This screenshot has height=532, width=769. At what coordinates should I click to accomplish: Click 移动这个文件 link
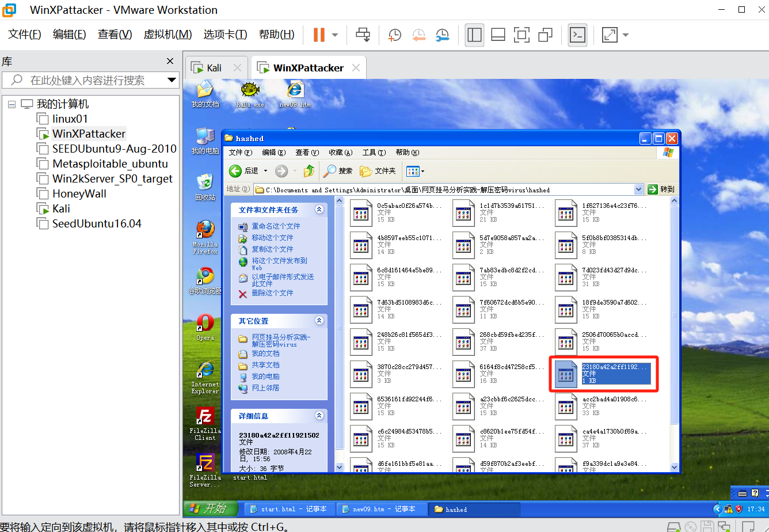[x=272, y=238]
